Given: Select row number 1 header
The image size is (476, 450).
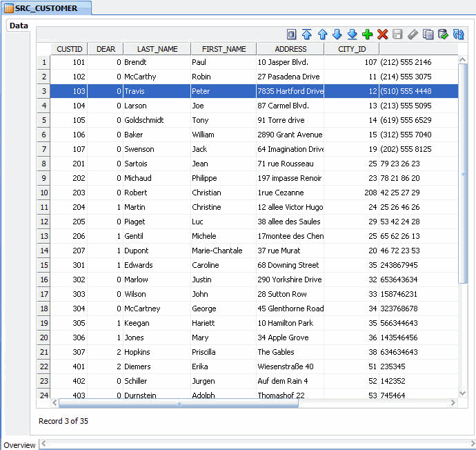Looking at the screenshot, I should (x=43, y=62).
